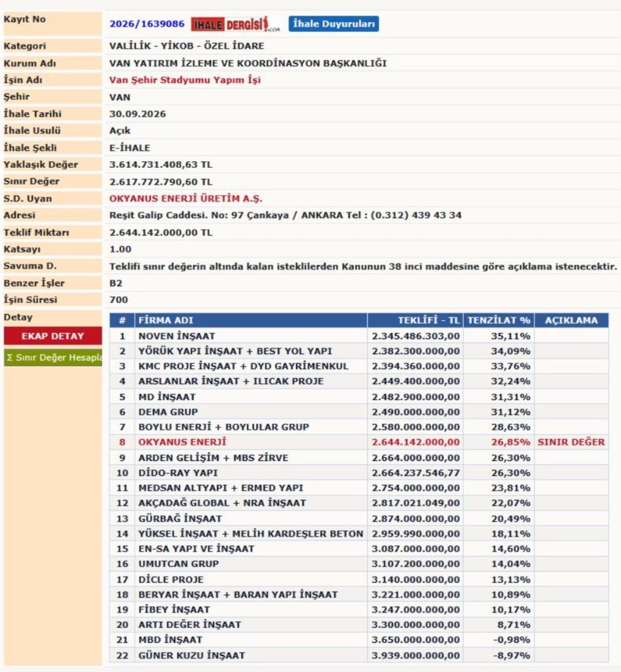Click the bid amount 2.345.486.303,00
The width and height of the screenshot is (621, 672).
[415, 336]
